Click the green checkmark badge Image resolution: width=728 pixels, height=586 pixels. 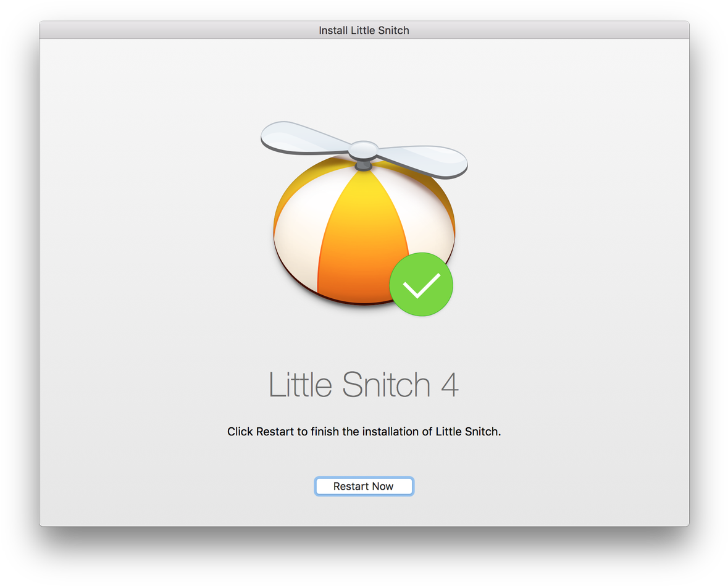(x=421, y=284)
